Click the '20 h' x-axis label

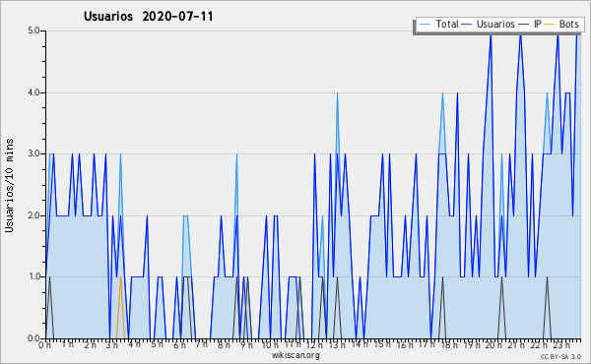[494, 345]
